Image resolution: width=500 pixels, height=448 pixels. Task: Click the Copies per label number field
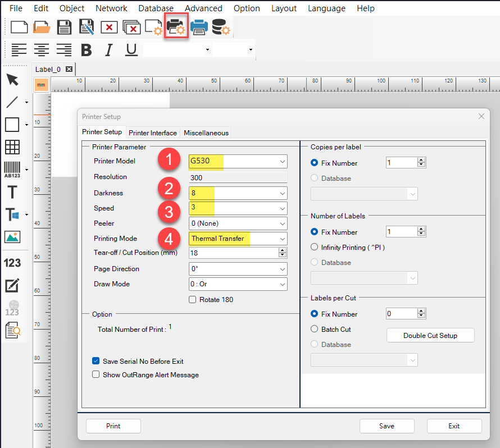(x=402, y=163)
